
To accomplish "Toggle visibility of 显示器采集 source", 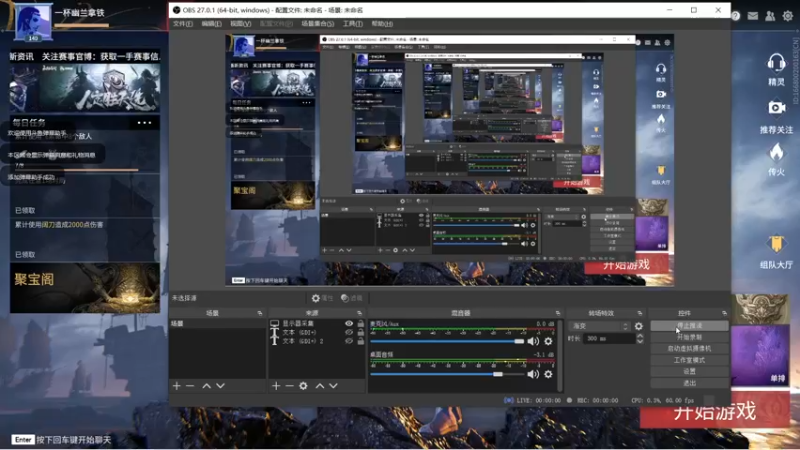I will coord(349,323).
